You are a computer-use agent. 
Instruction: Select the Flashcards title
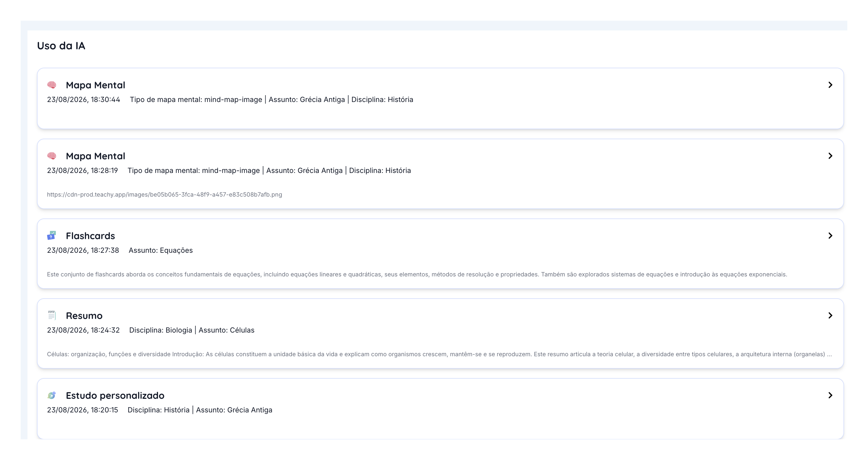pos(90,236)
